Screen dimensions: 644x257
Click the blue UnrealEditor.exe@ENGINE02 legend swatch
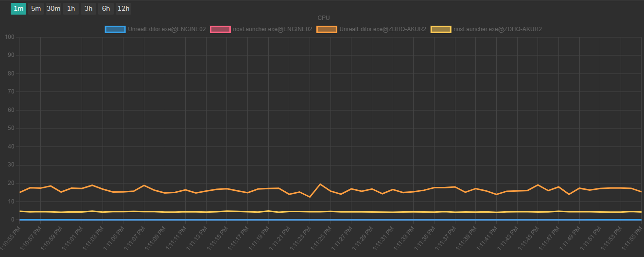click(x=115, y=29)
